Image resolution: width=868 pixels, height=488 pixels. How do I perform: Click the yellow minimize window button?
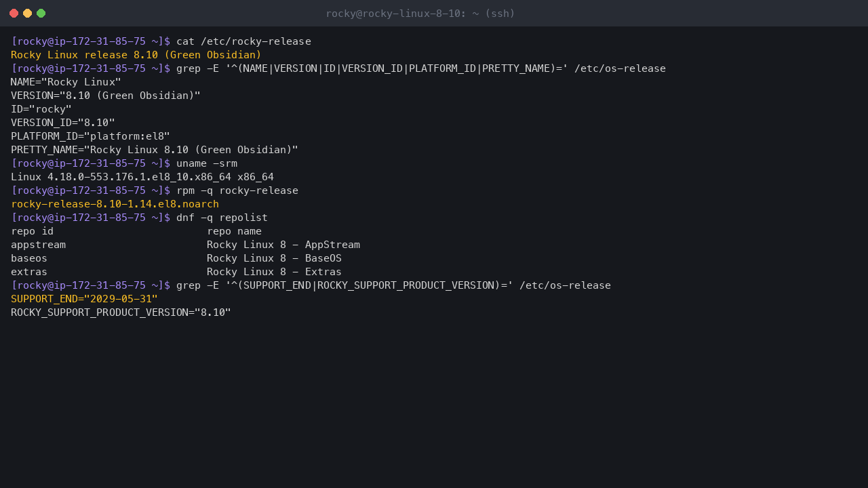point(27,14)
